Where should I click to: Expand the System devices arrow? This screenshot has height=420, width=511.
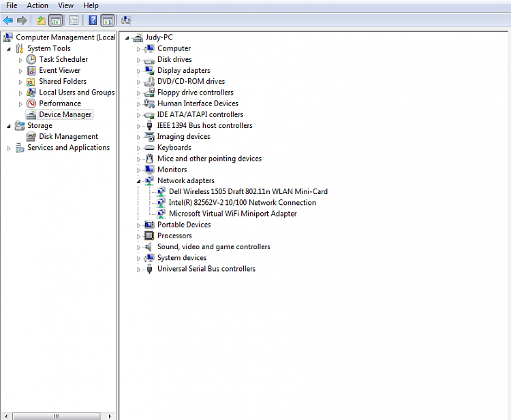click(138, 259)
